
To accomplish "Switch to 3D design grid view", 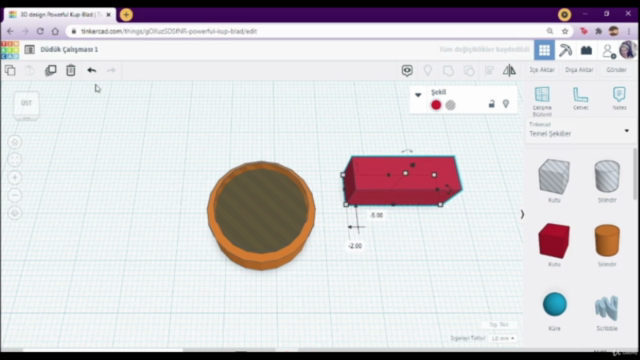I will pos(544,50).
